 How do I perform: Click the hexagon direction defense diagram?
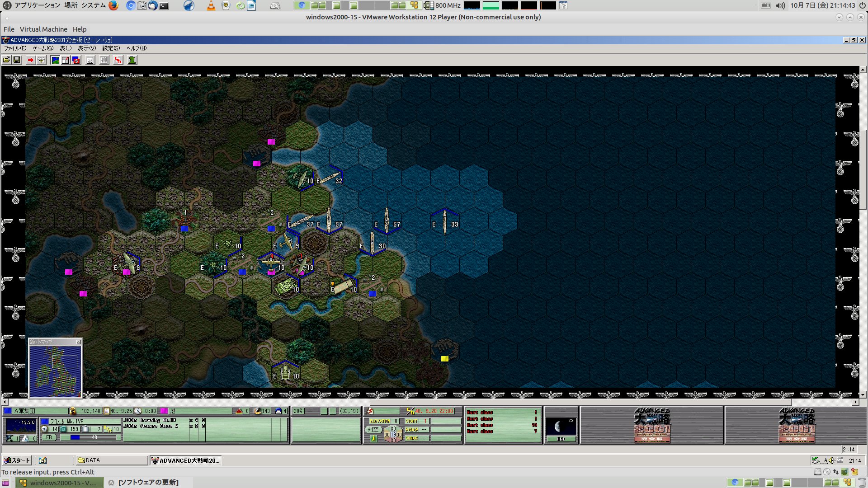tap(393, 435)
